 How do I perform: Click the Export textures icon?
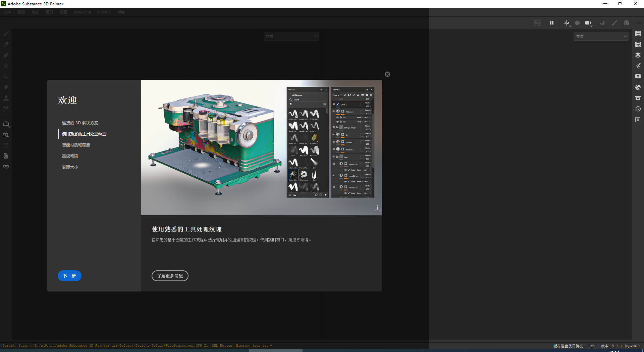[x=6, y=124]
